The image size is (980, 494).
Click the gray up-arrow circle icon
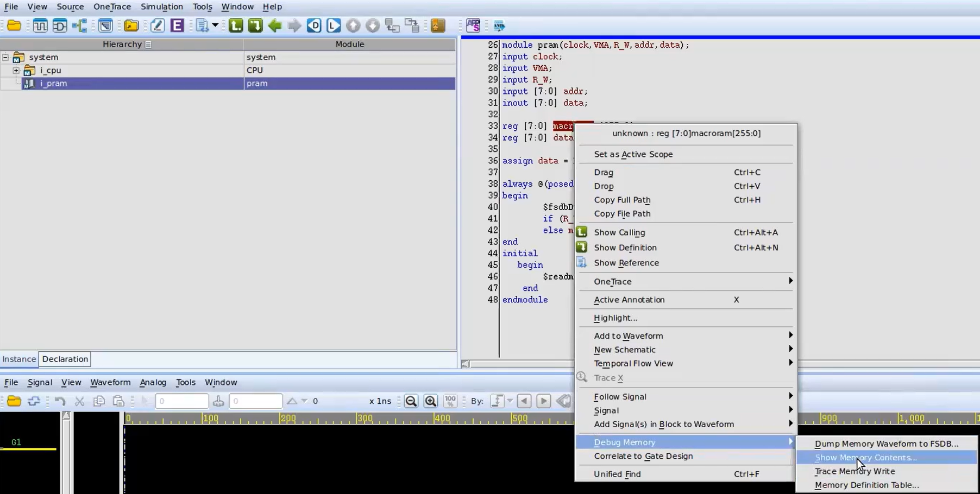[x=353, y=26]
